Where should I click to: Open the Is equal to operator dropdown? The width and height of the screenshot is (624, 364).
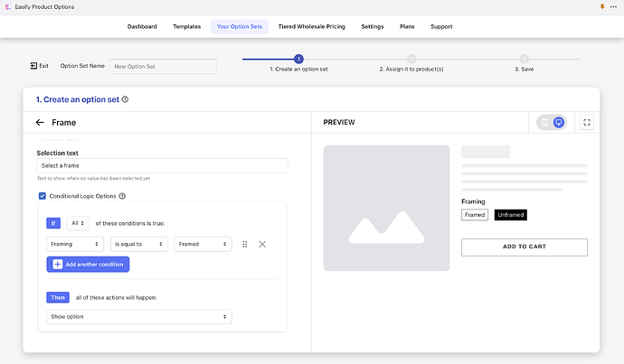[x=138, y=244]
